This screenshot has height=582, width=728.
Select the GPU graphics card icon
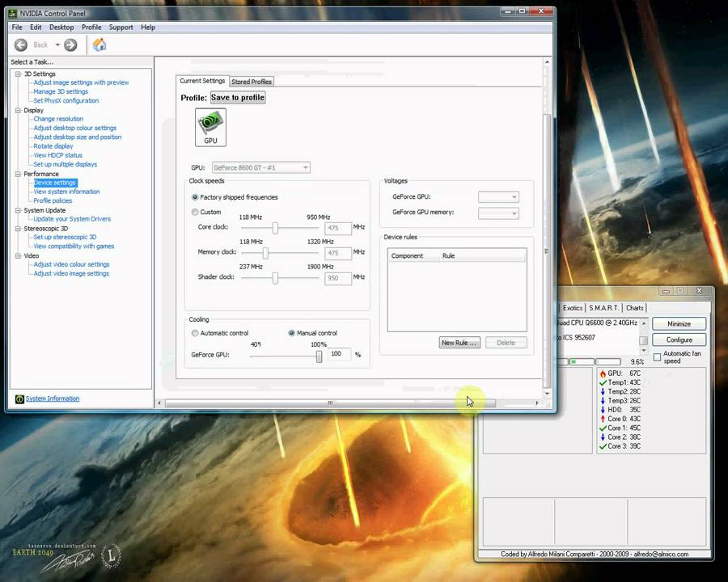coord(210,124)
